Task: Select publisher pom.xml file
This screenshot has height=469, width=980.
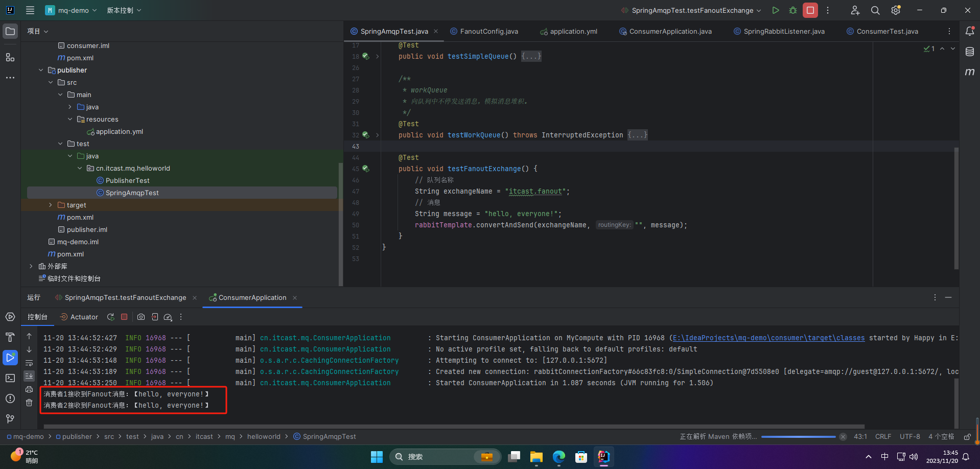Action: 76,217
